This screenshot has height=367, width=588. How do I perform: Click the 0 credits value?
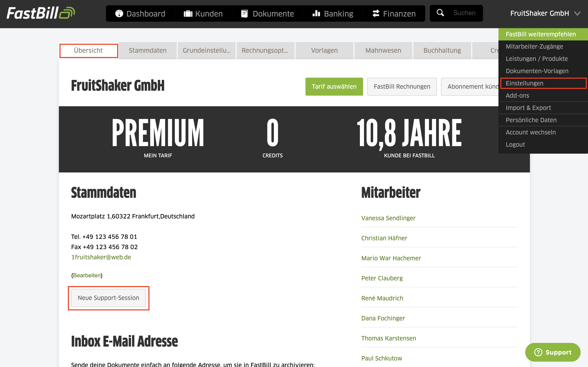coord(272,133)
